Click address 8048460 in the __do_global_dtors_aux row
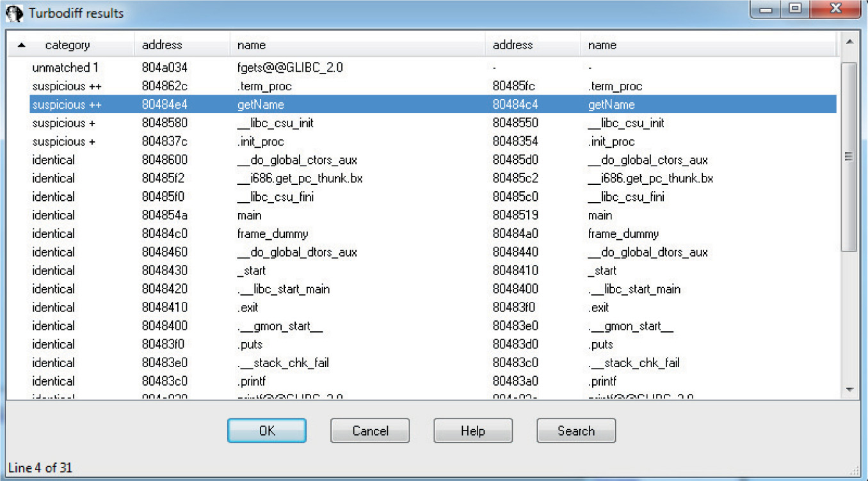 click(165, 253)
